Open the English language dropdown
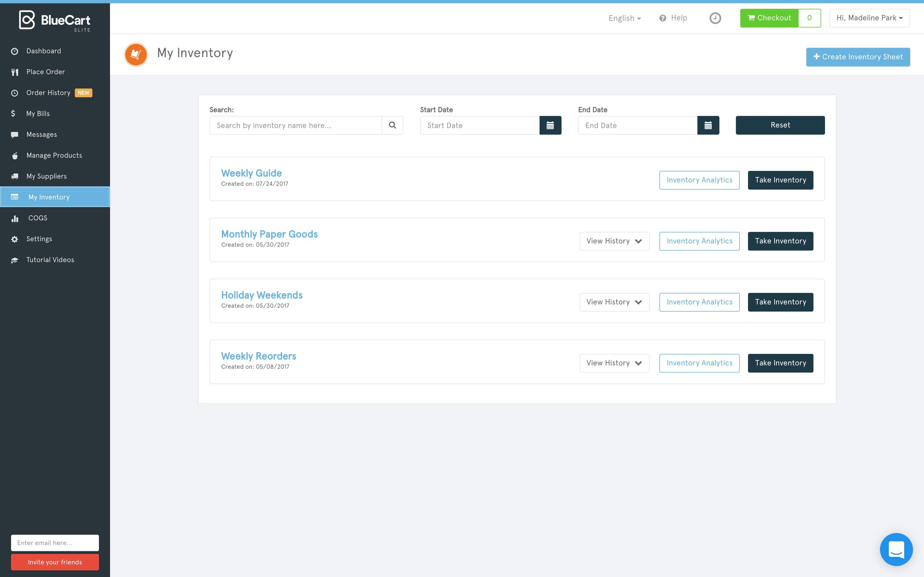Image resolution: width=924 pixels, height=577 pixels. (624, 18)
